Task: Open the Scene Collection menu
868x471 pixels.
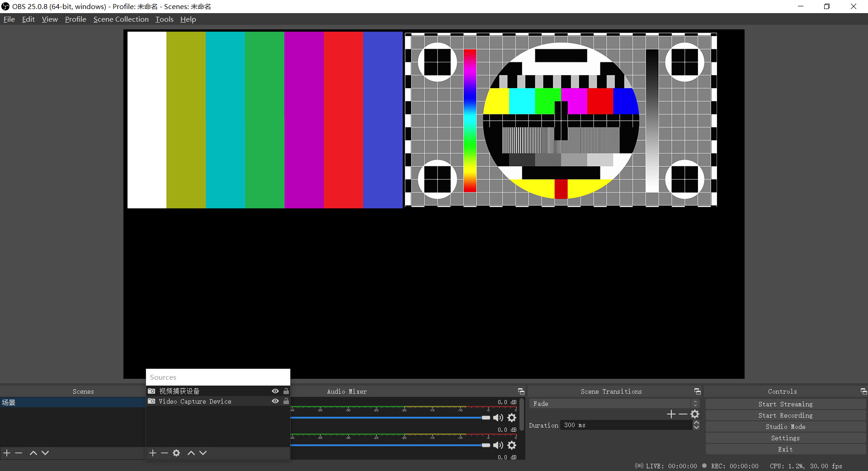Action: point(121,19)
